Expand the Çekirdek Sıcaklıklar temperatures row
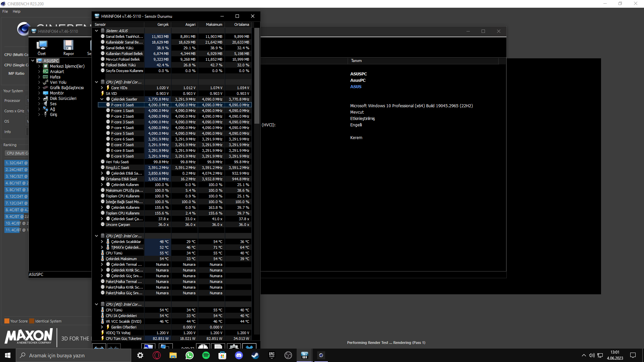644x362 pixels. point(102,242)
